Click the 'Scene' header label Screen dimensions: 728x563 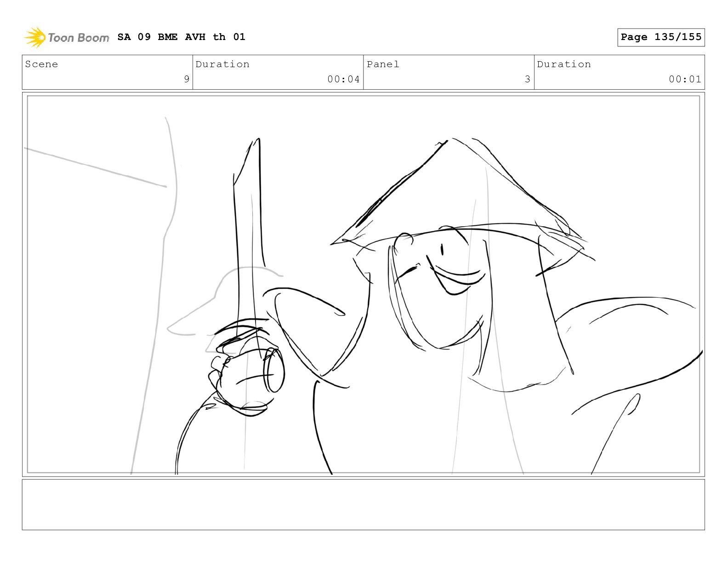pos(42,64)
